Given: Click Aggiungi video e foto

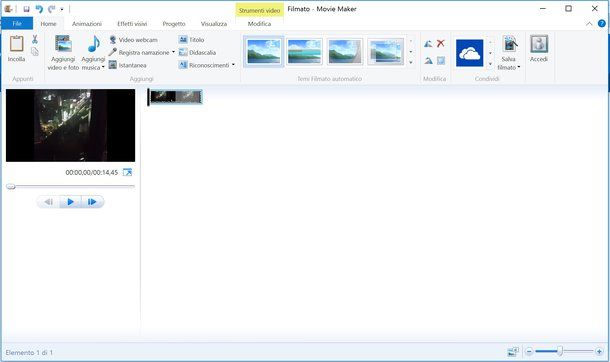Looking at the screenshot, I should [x=63, y=52].
